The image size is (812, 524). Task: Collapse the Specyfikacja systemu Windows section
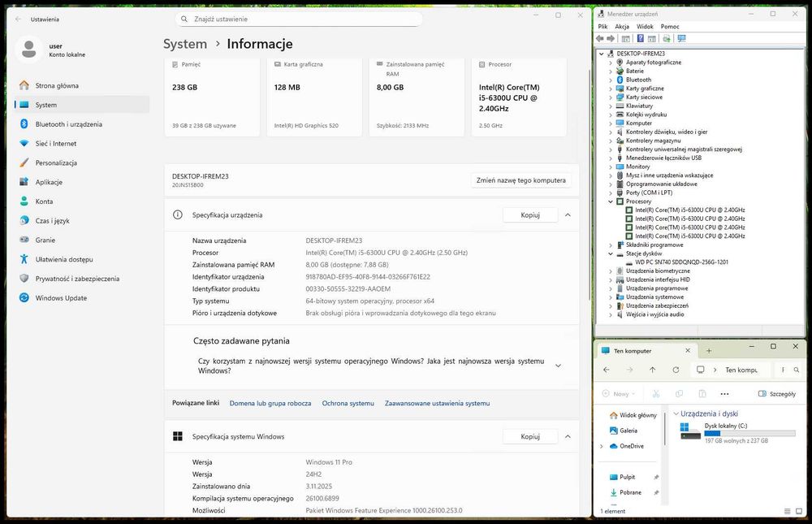point(568,436)
